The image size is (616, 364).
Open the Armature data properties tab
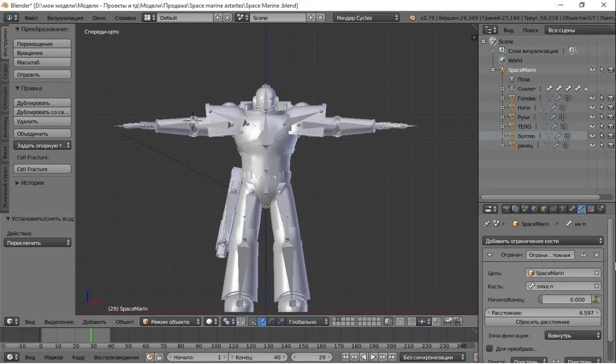(x=562, y=209)
